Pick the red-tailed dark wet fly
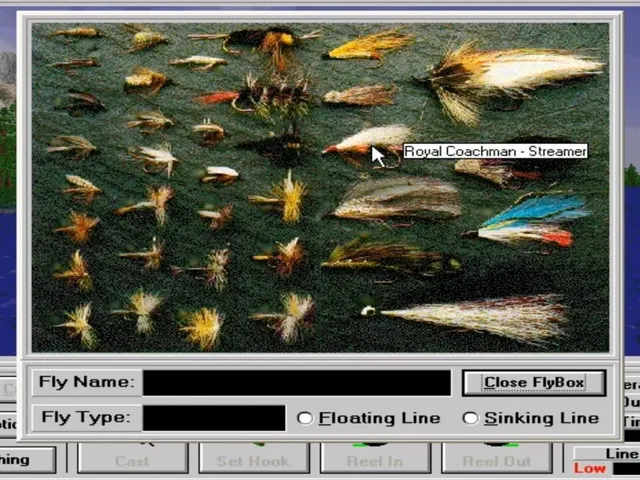Screen dimensions: 640x480 255,96
